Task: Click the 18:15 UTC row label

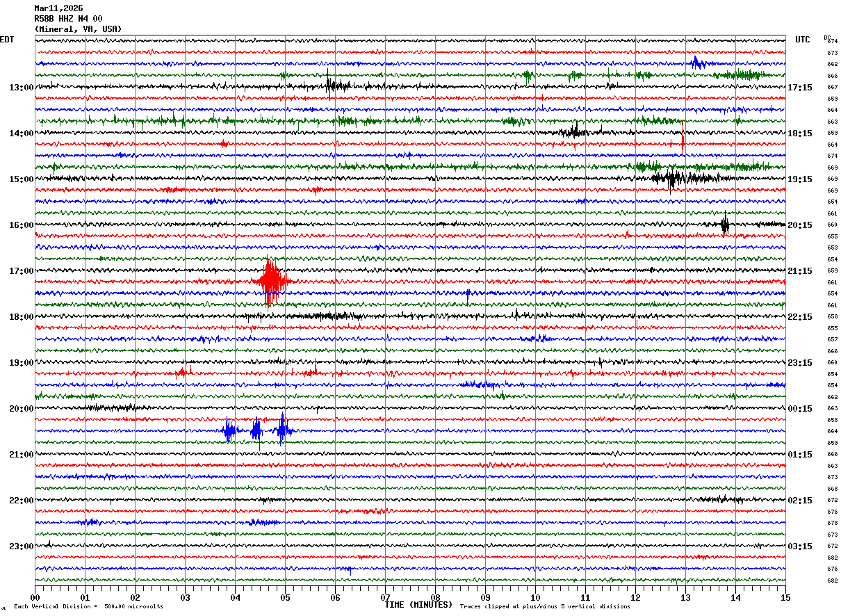Action: point(800,133)
